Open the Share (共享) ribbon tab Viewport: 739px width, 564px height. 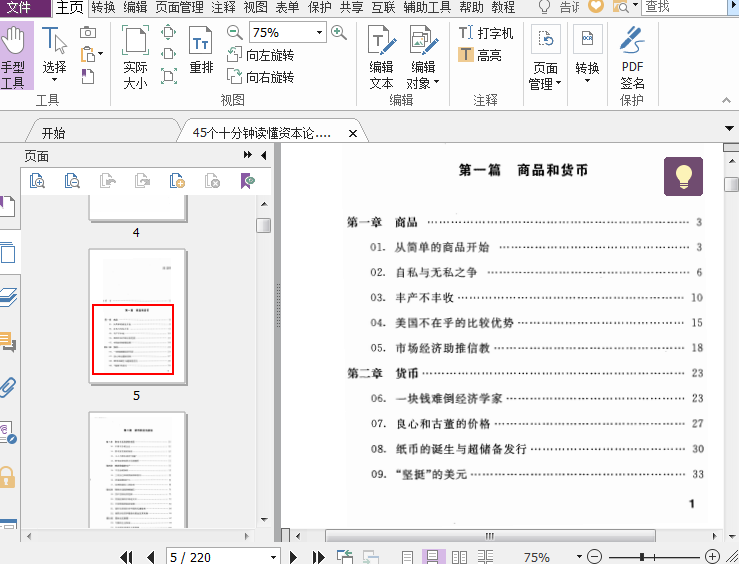352,7
